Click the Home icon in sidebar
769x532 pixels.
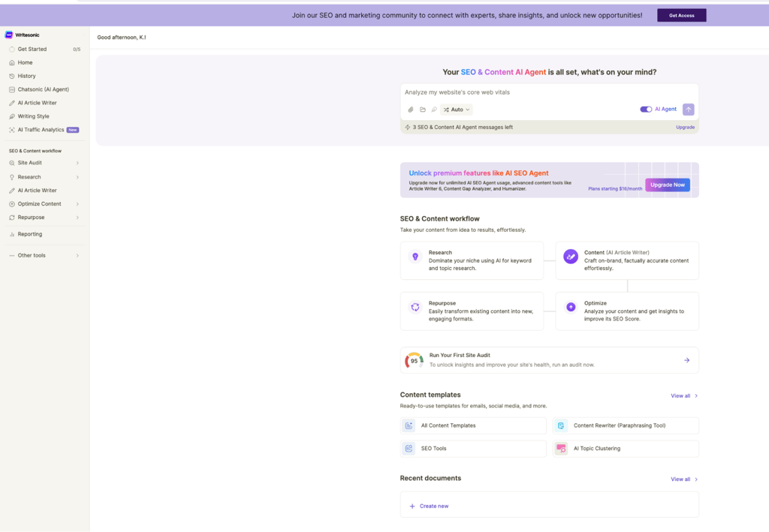click(12, 63)
